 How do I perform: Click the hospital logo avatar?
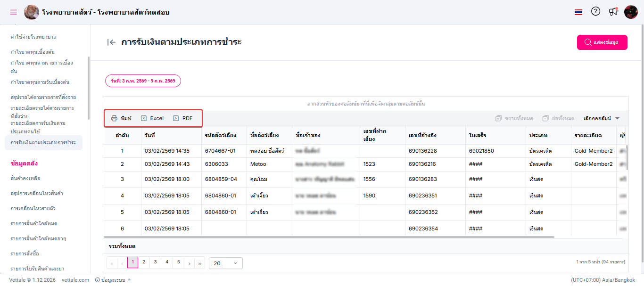pos(32,12)
